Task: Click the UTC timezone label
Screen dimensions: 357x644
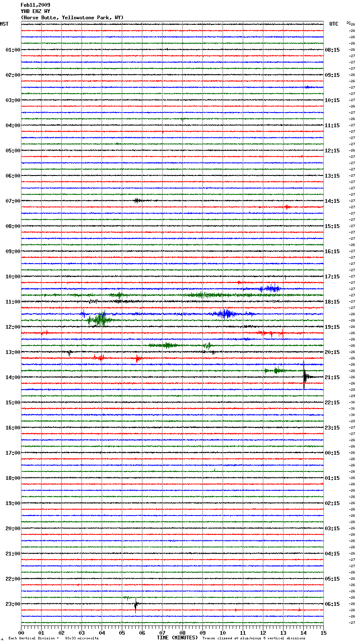Action: (334, 24)
